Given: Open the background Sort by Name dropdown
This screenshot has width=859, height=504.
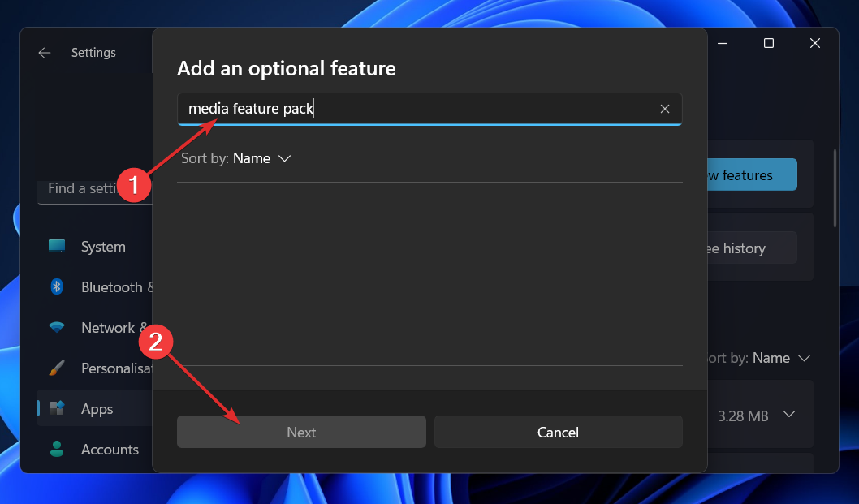Looking at the screenshot, I should 759,358.
